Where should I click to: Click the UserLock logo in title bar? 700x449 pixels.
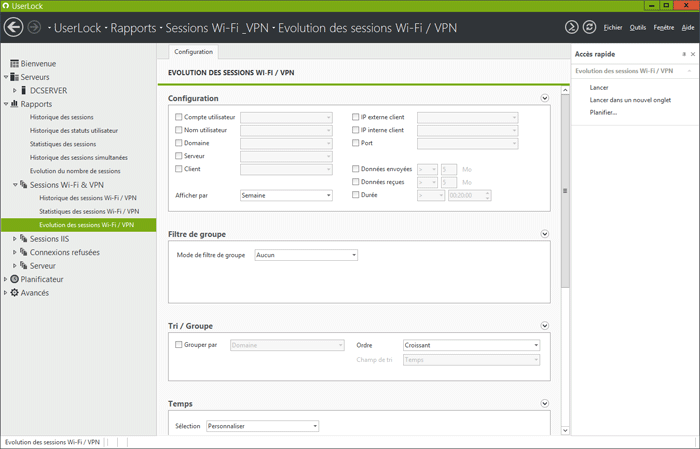pyautogui.click(x=6, y=6)
